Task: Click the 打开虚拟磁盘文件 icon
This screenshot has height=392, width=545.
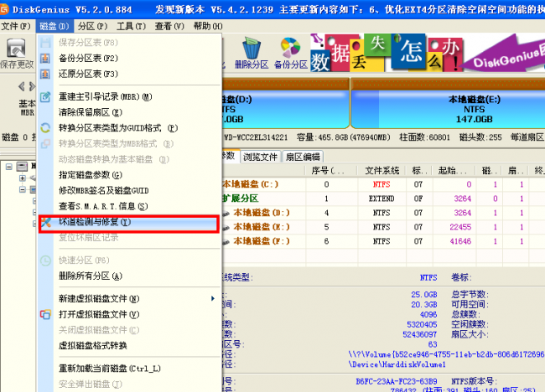Action: coord(45,314)
